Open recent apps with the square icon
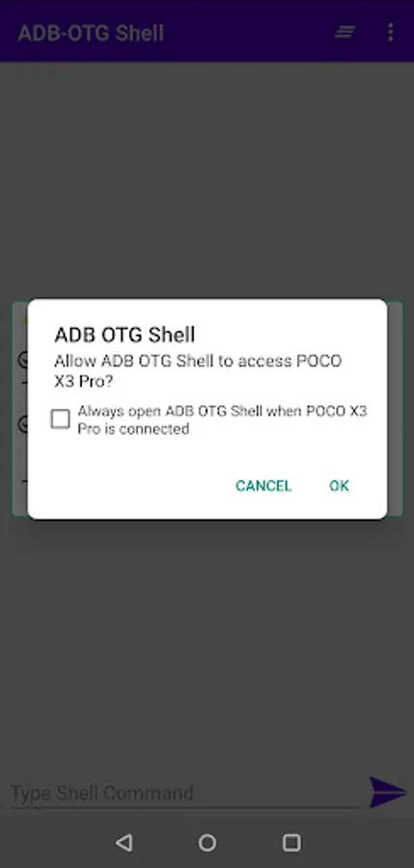The height and width of the screenshot is (868, 414). click(x=291, y=843)
